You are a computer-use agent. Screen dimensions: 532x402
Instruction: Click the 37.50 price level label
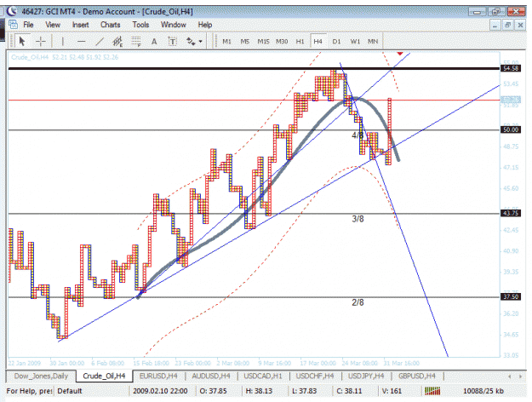511,296
